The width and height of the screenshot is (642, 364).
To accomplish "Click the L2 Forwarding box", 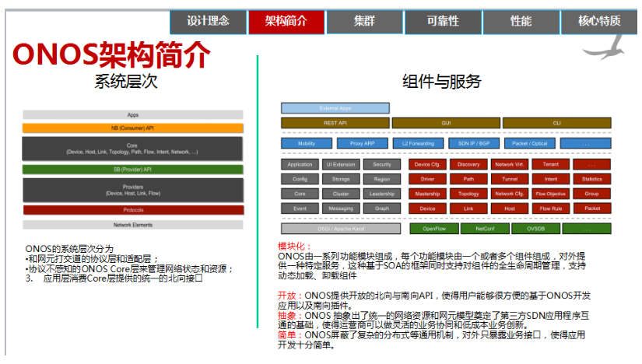I will 418,143.
